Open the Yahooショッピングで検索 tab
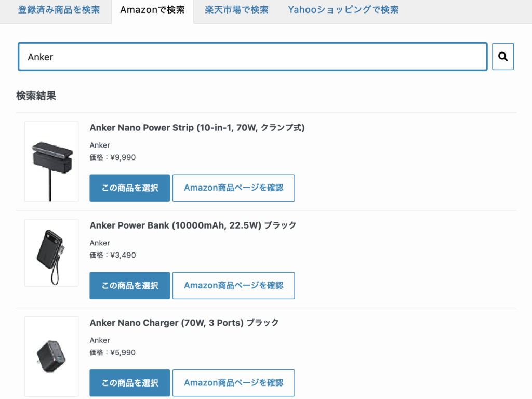This screenshot has width=532, height=399. coord(343,10)
